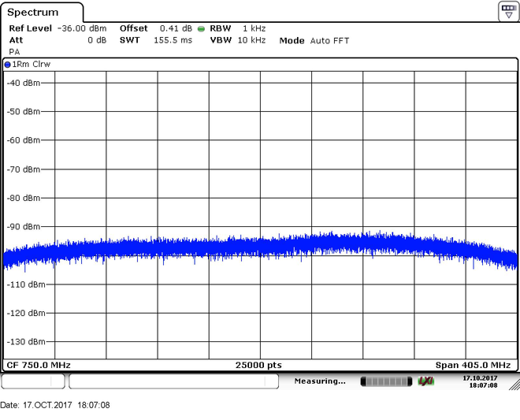This screenshot has width=520, height=420.
Task: Click the -130 dBm axis label
Action: [26, 342]
